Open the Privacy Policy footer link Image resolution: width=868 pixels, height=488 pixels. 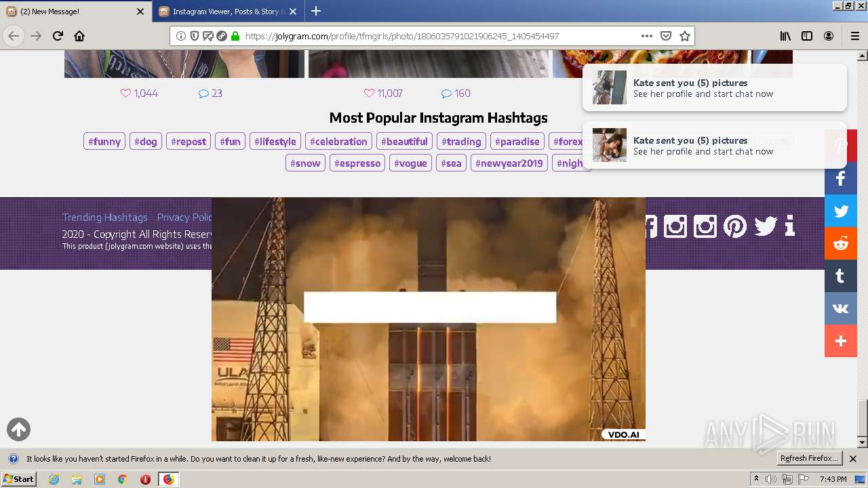pos(184,217)
